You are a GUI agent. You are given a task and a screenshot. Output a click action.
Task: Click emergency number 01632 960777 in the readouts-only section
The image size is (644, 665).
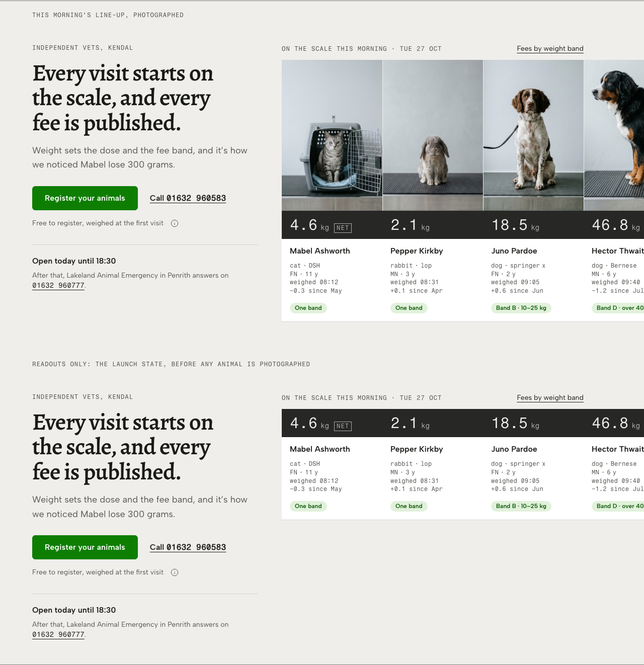58,635
